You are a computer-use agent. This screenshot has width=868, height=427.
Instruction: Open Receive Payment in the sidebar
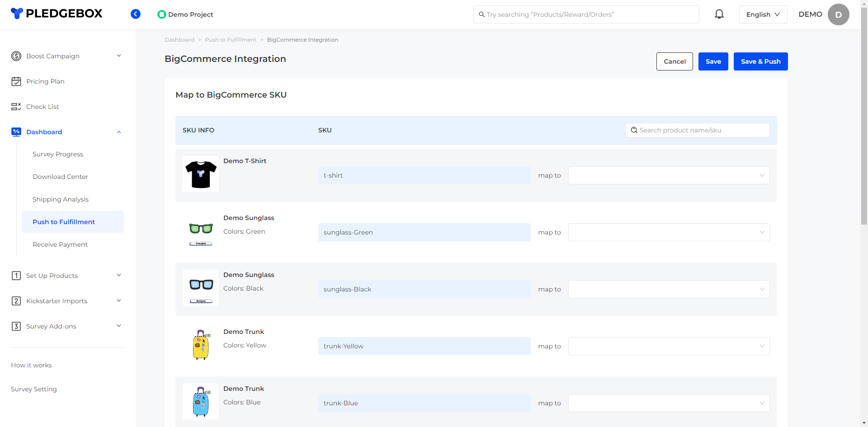(60, 244)
